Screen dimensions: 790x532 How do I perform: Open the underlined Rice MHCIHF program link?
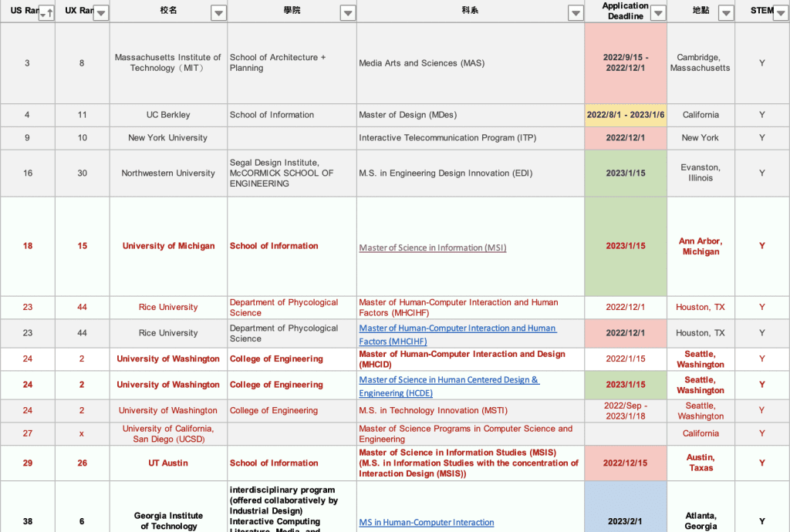(x=457, y=334)
